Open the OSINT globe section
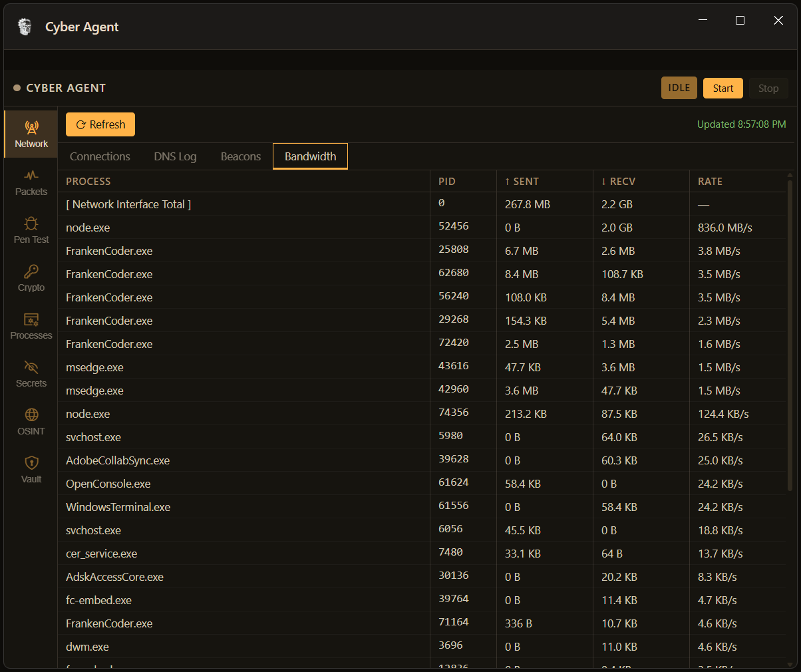801x672 pixels. point(31,422)
